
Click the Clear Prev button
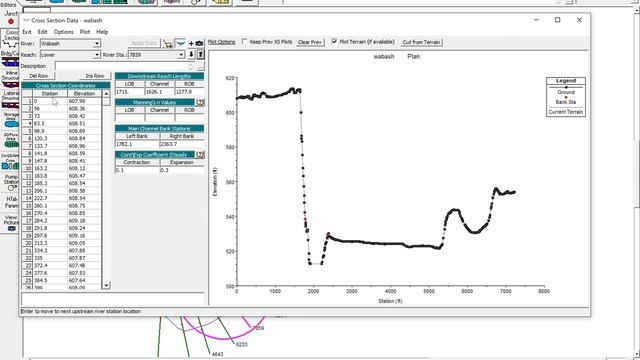310,42
